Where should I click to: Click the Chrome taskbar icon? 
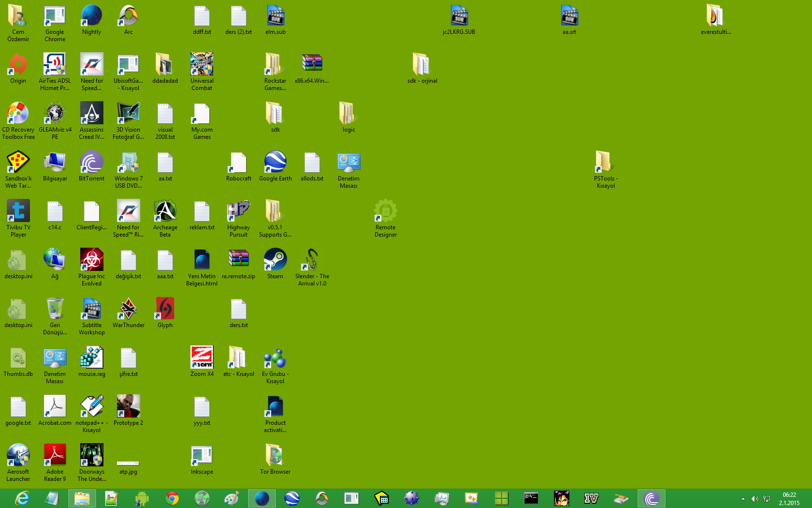point(172,498)
